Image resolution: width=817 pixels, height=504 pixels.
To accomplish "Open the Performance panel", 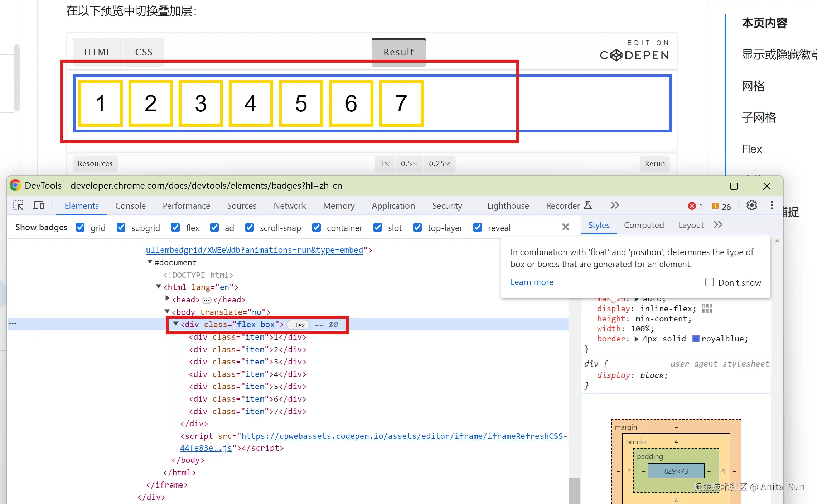I will pyautogui.click(x=186, y=206).
